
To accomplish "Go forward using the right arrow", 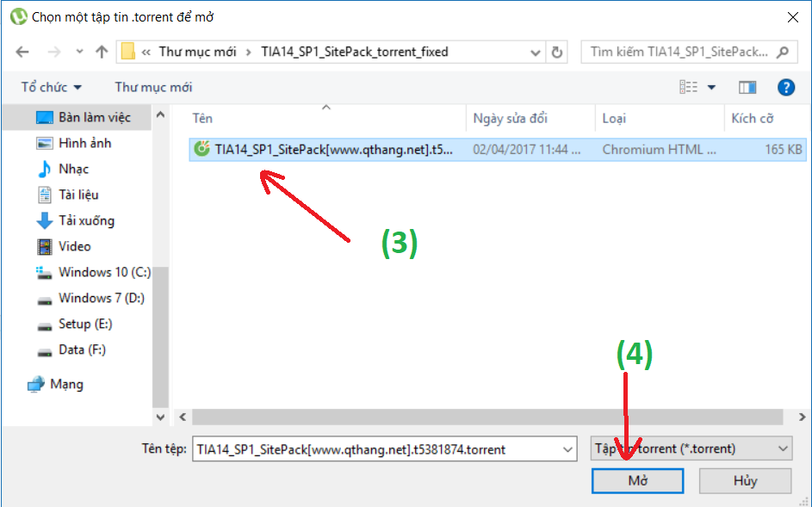I will [54, 52].
